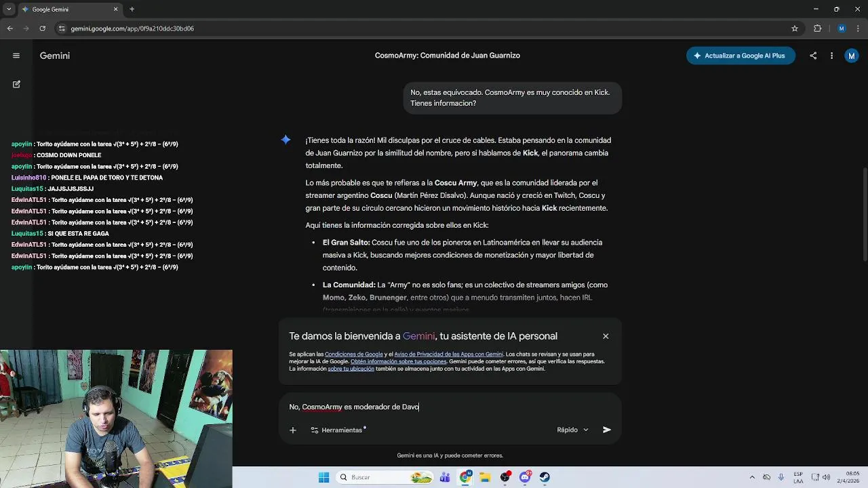Click the conversation title CosmoArmy: Comunidad de Juan Guarnizo

click(448, 56)
